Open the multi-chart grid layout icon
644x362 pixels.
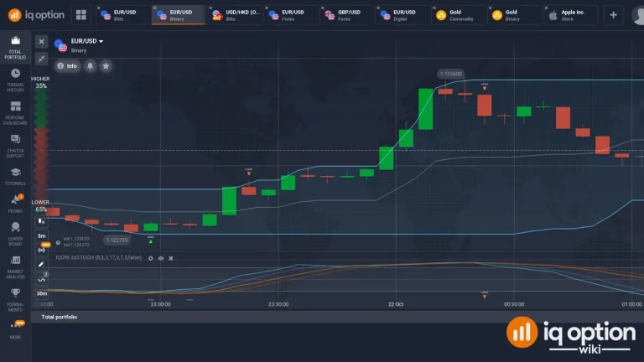click(81, 15)
